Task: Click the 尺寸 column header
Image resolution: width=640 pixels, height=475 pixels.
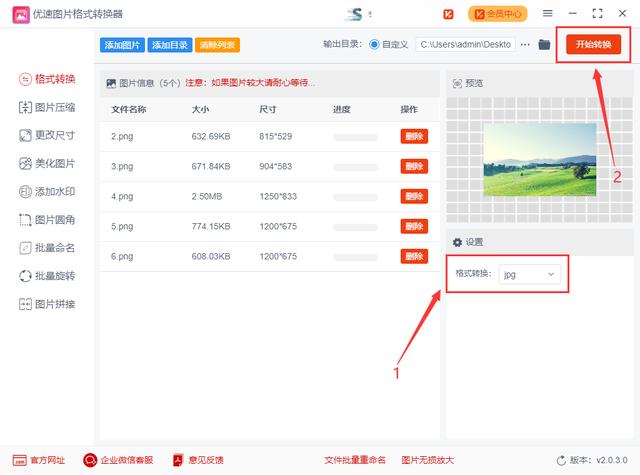Action: click(x=268, y=109)
